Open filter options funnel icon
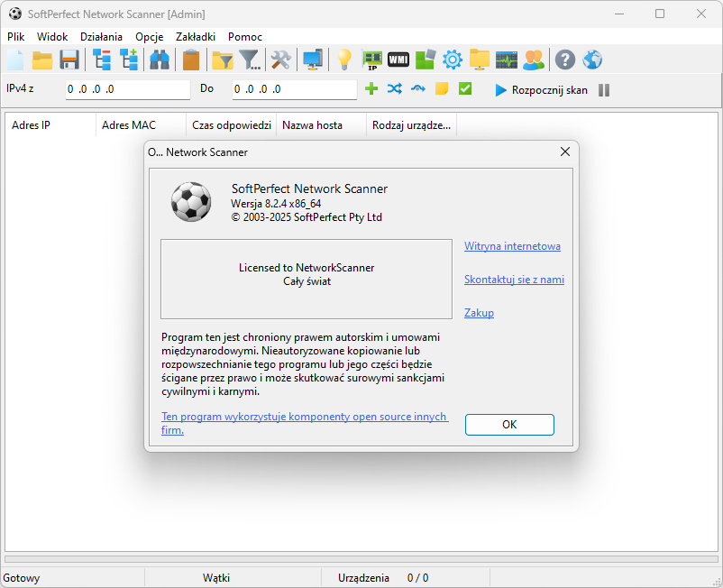The height and width of the screenshot is (588, 723). click(x=251, y=60)
